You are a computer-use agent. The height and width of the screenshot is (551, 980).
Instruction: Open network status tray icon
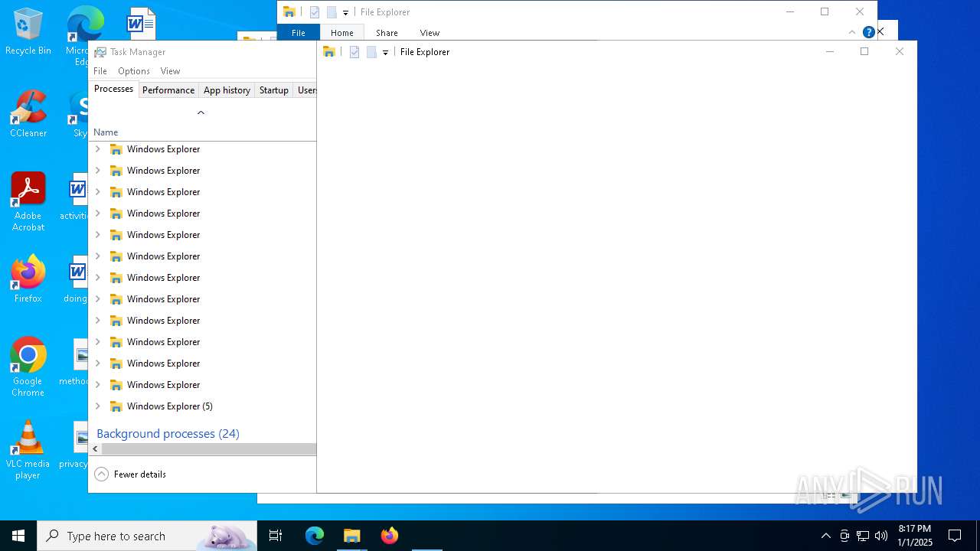point(863,536)
